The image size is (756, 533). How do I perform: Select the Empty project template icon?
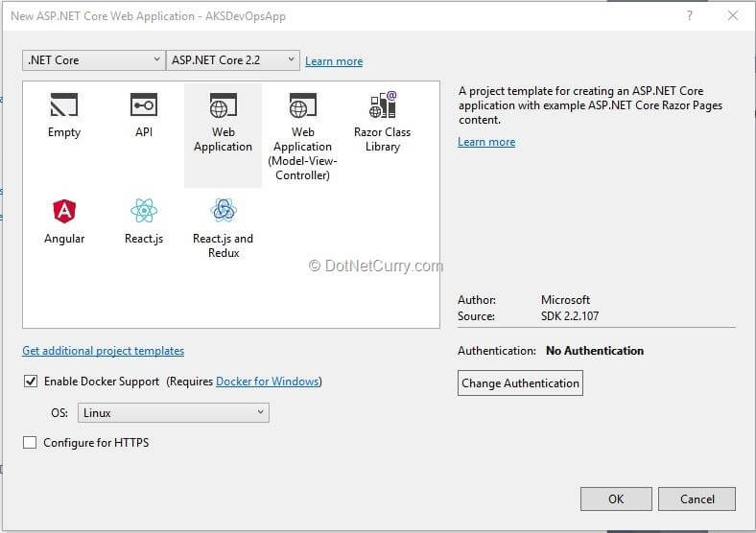pos(64,104)
